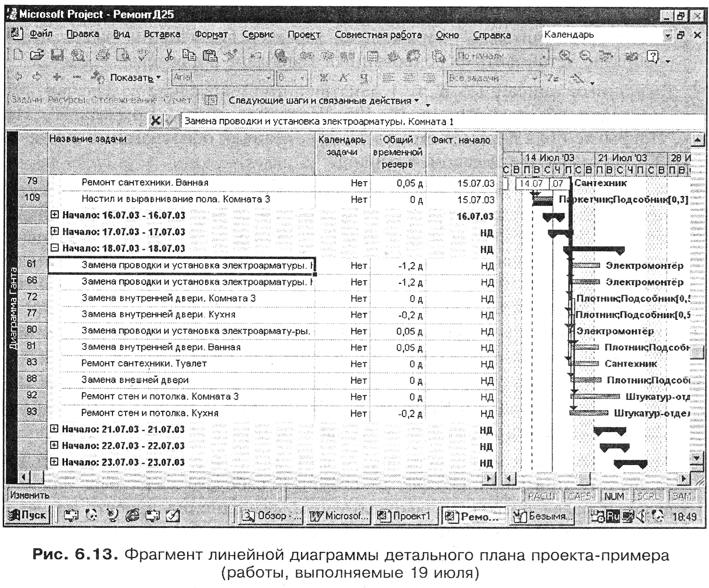This screenshot has width=709, height=588.
Task: Open Следующие шаги и связанные действия dropdown
Action: pyautogui.click(x=324, y=100)
